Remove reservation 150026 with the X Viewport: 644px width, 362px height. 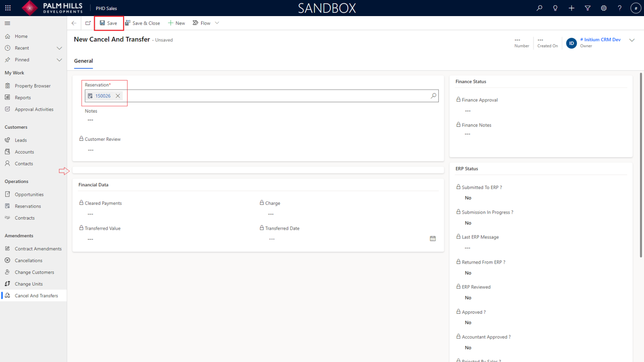tap(118, 96)
